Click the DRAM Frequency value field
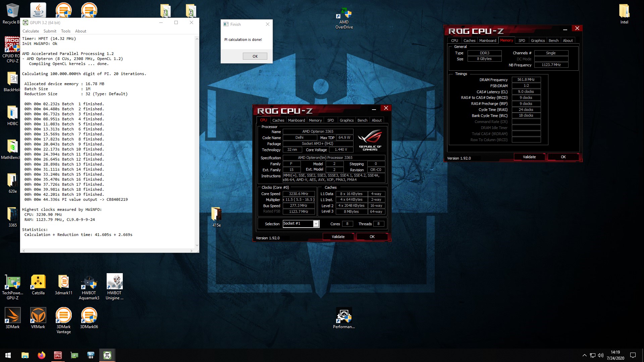 coord(526,80)
